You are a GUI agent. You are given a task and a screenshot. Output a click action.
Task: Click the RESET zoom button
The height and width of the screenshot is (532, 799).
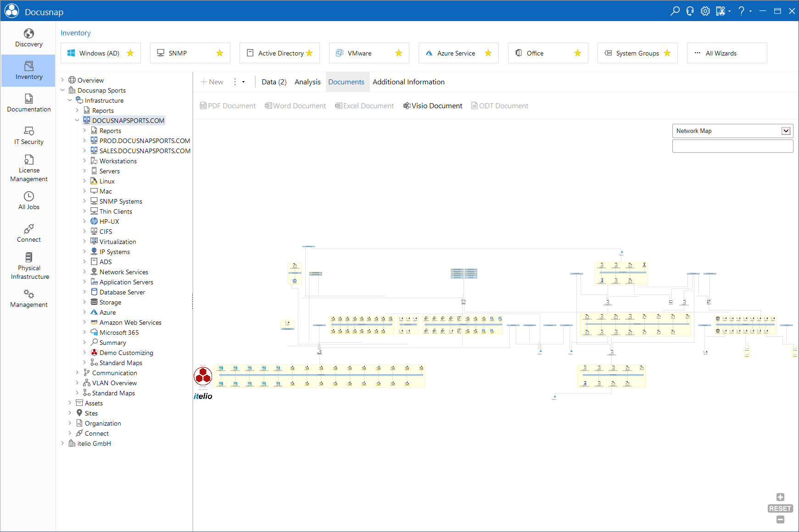point(780,509)
